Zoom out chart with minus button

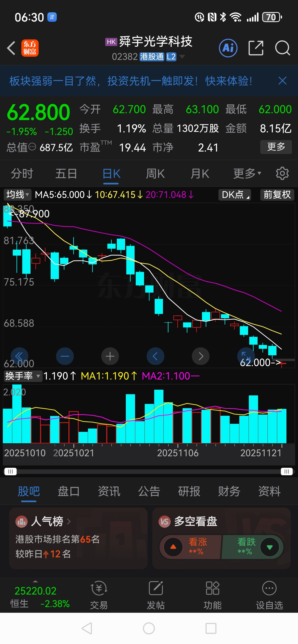pos(65,356)
